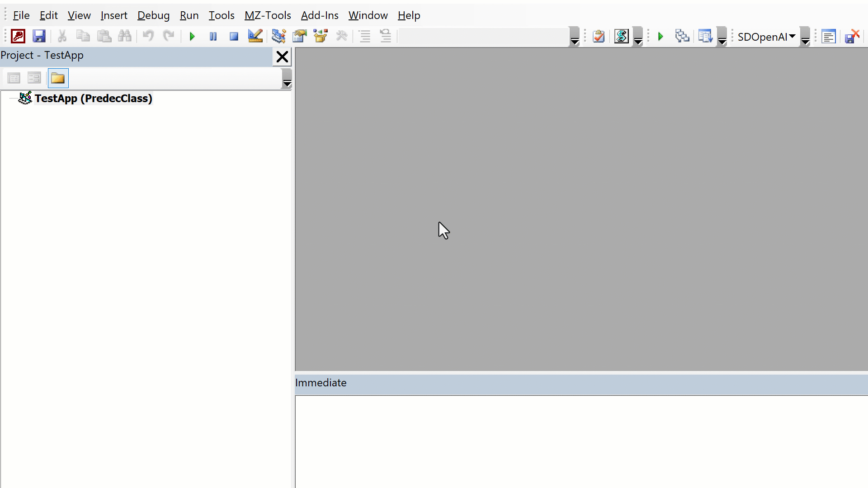Toggle Folders view in Project pane
This screenshot has height=488, width=868.
pyautogui.click(x=58, y=78)
